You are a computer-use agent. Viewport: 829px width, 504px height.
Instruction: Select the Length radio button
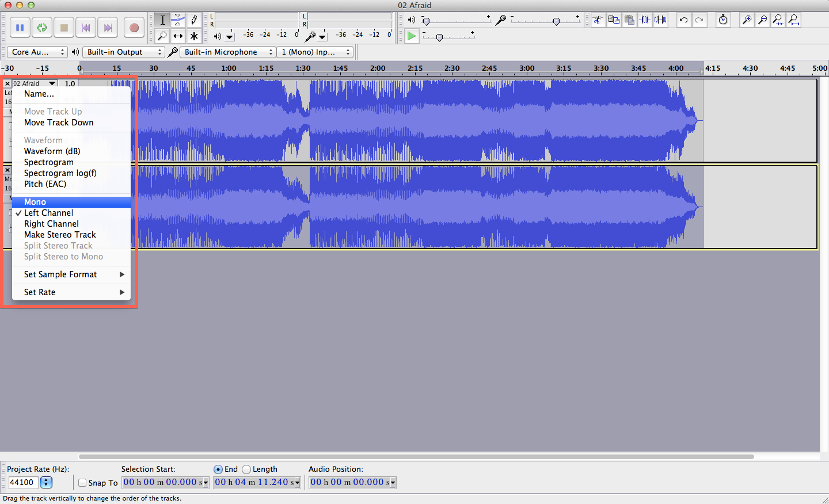point(247,469)
